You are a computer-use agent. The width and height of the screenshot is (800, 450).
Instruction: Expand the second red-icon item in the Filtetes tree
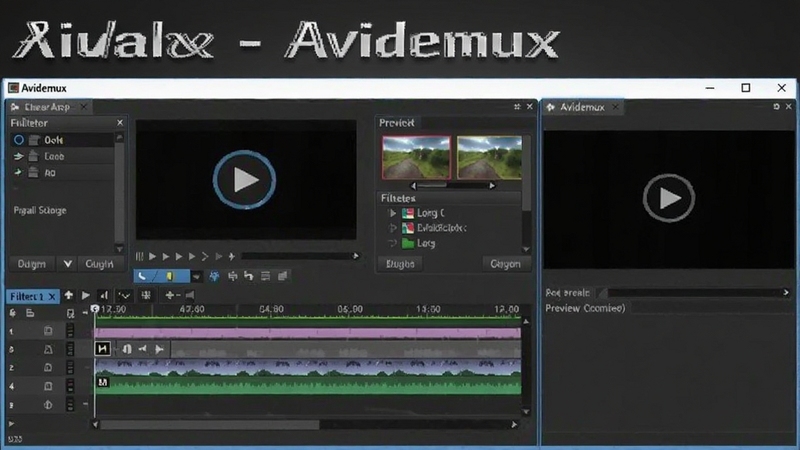tap(392, 228)
